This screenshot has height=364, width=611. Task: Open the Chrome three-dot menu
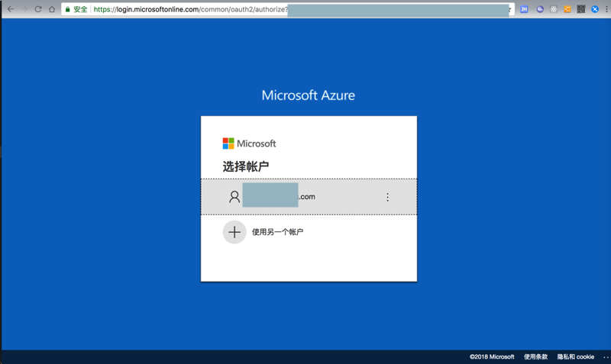[606, 9]
